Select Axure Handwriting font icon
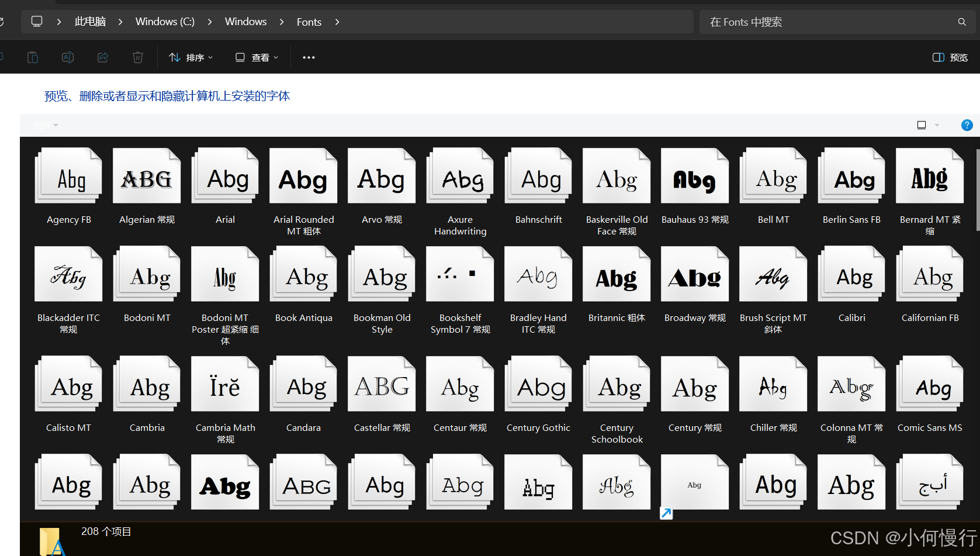The image size is (980, 556). point(460,175)
